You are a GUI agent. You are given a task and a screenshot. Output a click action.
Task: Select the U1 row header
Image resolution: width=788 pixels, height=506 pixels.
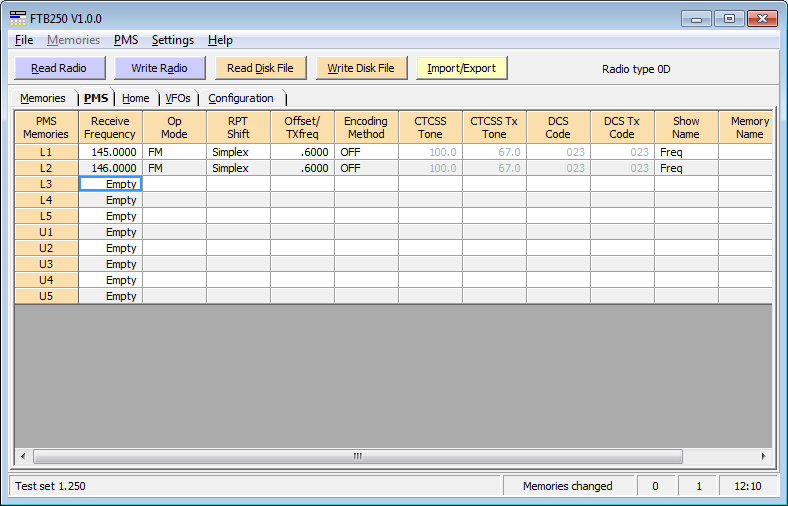[46, 232]
